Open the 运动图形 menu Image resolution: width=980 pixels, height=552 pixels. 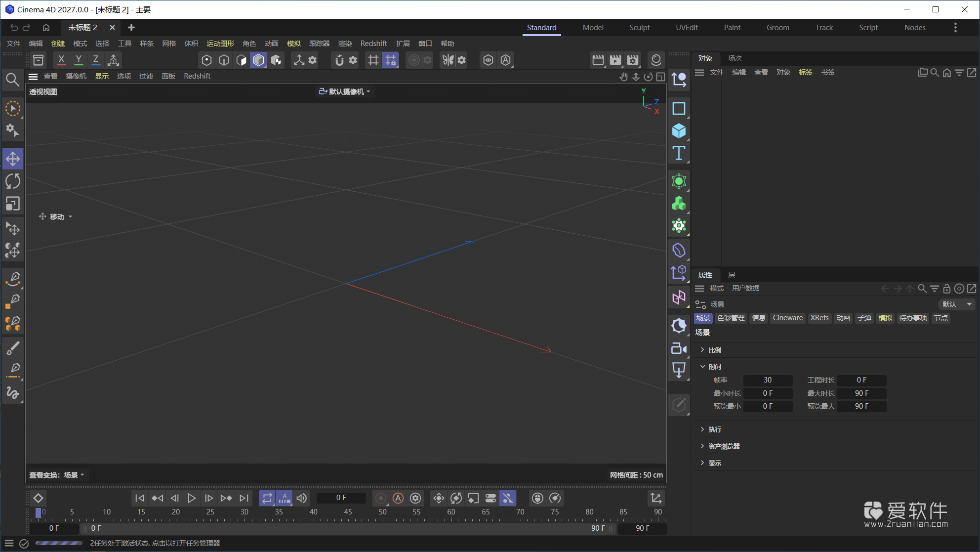[220, 43]
